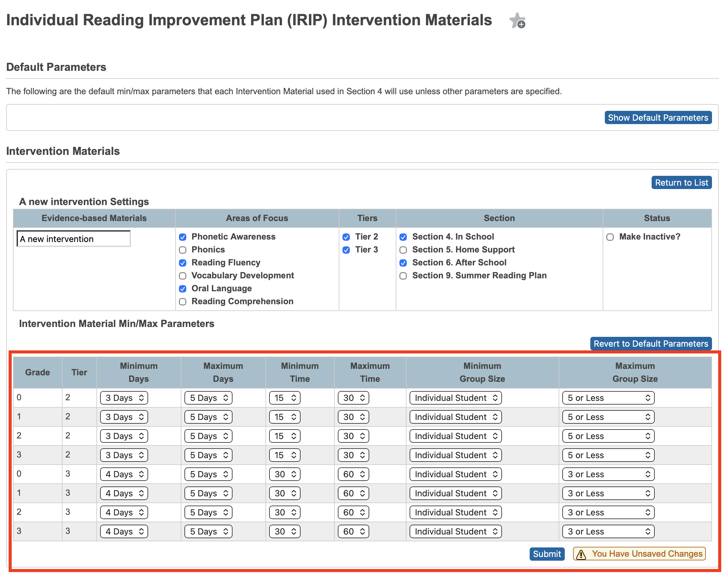Image resolution: width=728 pixels, height=577 pixels.
Task: Uncheck Section 6. After School
Action: [x=403, y=263]
